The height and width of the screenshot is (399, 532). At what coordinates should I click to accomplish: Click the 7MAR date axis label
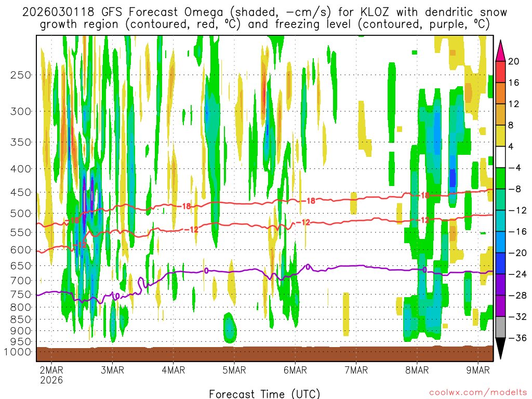pos(356,370)
